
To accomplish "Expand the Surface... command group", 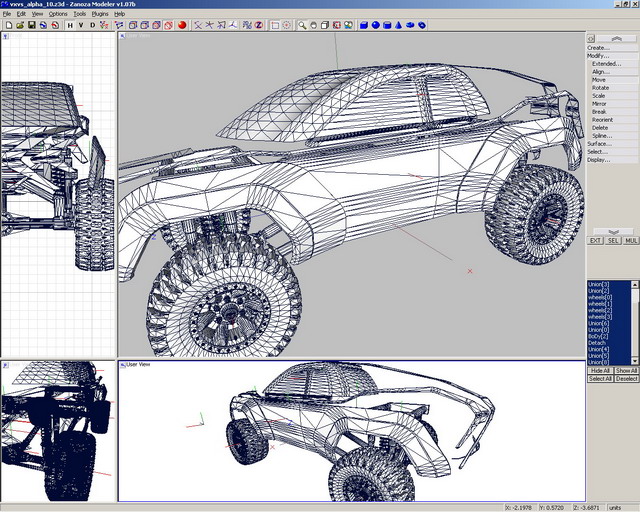I will [x=598, y=143].
